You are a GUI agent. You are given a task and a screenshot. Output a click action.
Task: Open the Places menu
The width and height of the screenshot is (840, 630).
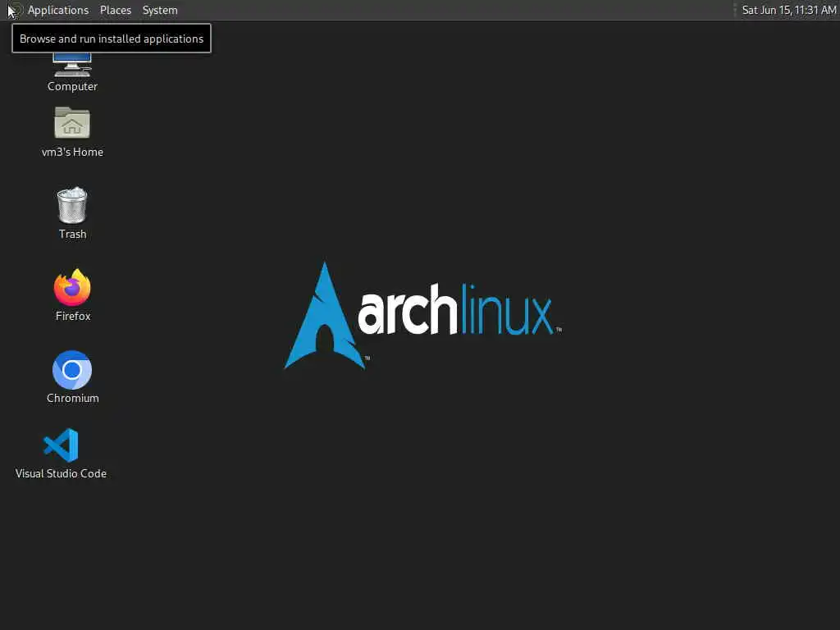click(x=115, y=10)
